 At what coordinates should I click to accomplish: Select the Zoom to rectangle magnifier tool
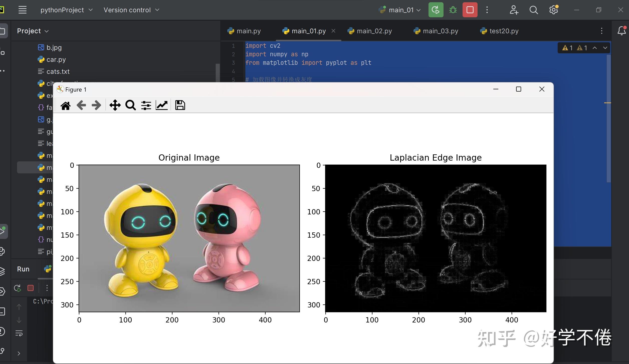click(x=131, y=105)
